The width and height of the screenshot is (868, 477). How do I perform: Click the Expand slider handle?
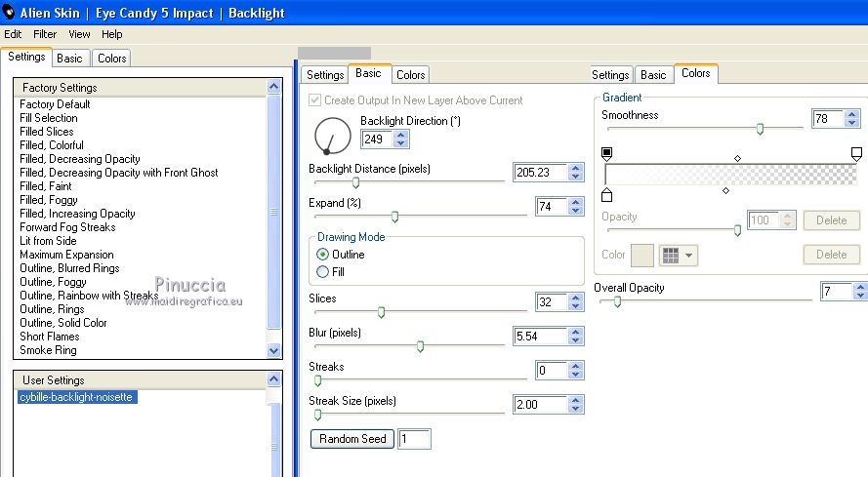(394, 217)
